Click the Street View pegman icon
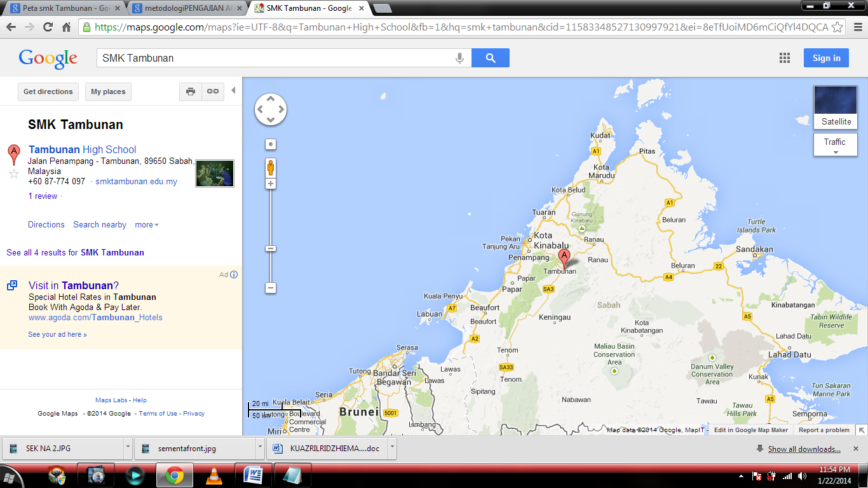This screenshot has height=488, width=868. tap(271, 168)
